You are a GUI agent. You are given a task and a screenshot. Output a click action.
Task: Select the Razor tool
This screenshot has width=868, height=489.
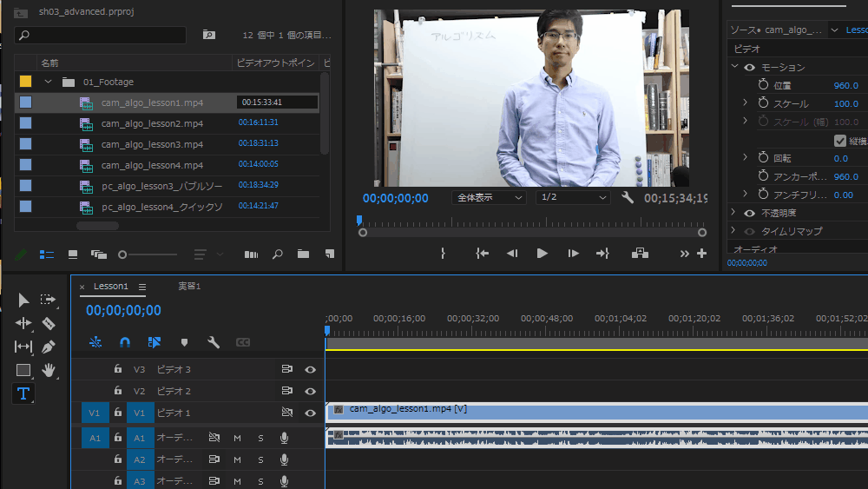49,323
